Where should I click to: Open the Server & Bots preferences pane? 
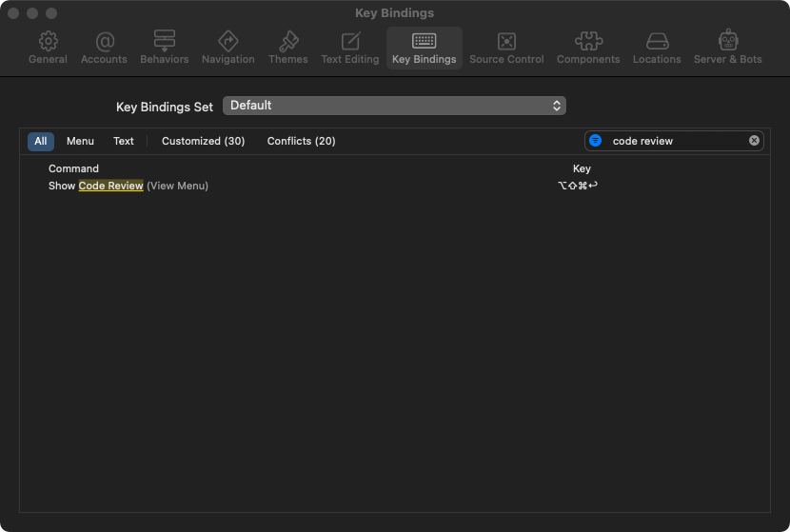tap(728, 48)
